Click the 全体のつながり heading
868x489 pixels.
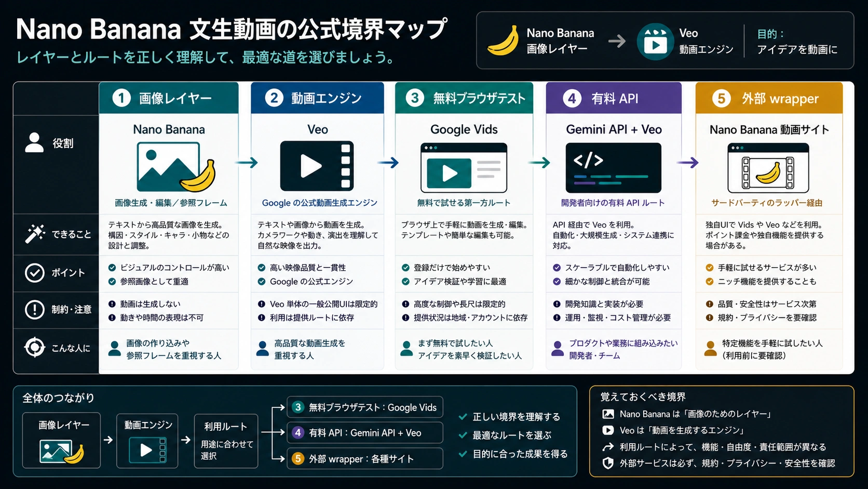click(58, 398)
